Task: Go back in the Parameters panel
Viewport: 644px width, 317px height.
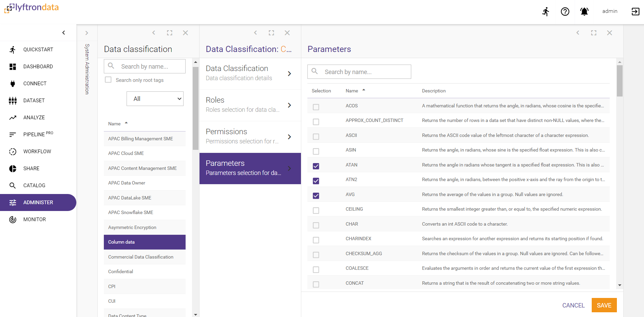Action: 578,33
